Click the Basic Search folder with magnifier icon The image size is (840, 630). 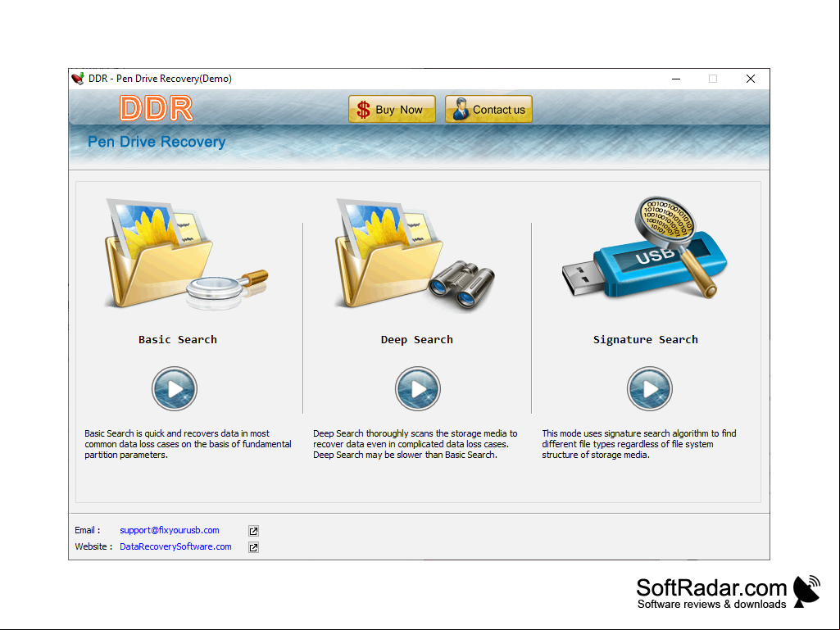185,255
